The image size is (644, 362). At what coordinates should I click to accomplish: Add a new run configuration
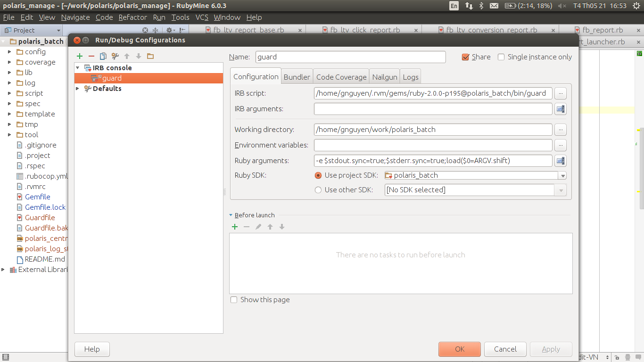point(80,56)
